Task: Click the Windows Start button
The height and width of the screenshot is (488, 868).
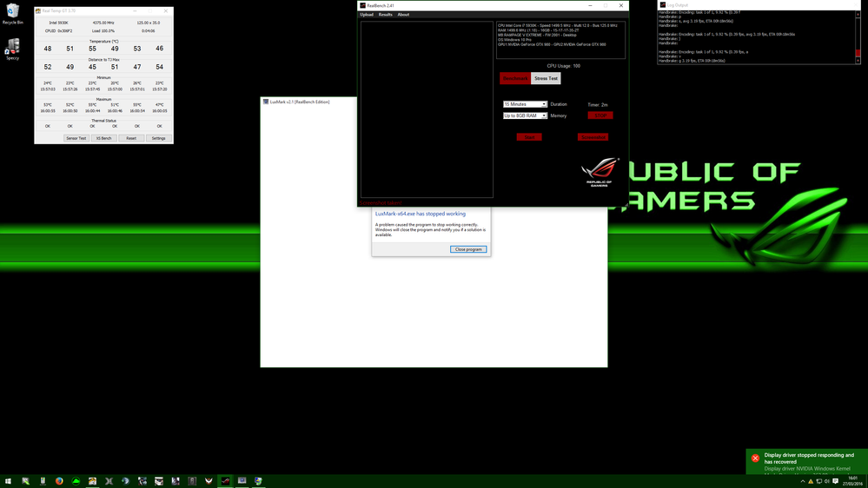Action: point(8,481)
